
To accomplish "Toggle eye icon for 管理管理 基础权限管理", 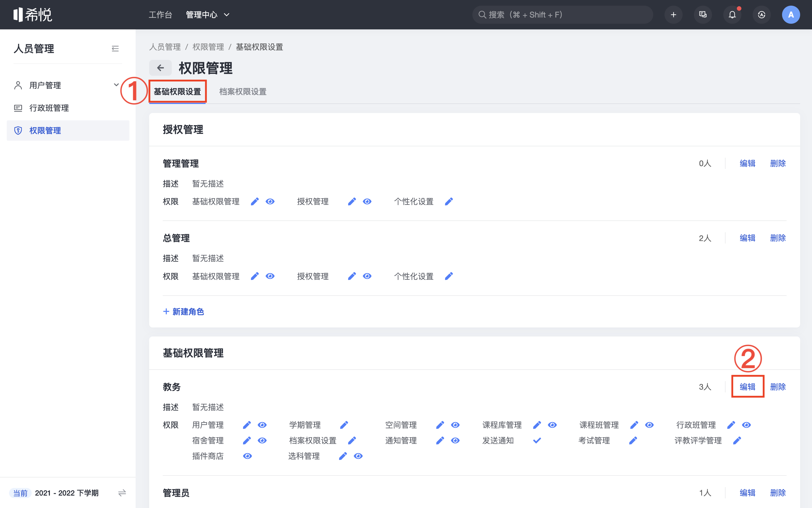I will click(x=270, y=201).
